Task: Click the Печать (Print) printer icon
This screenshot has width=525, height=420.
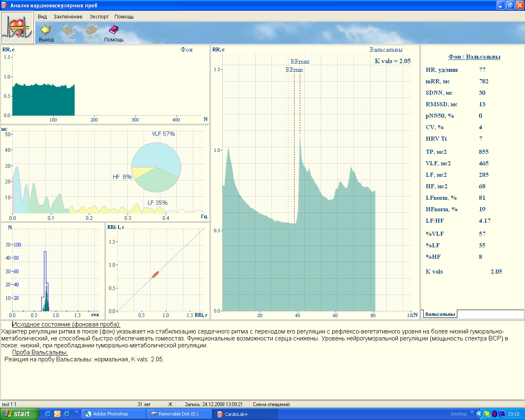Action: click(x=91, y=30)
